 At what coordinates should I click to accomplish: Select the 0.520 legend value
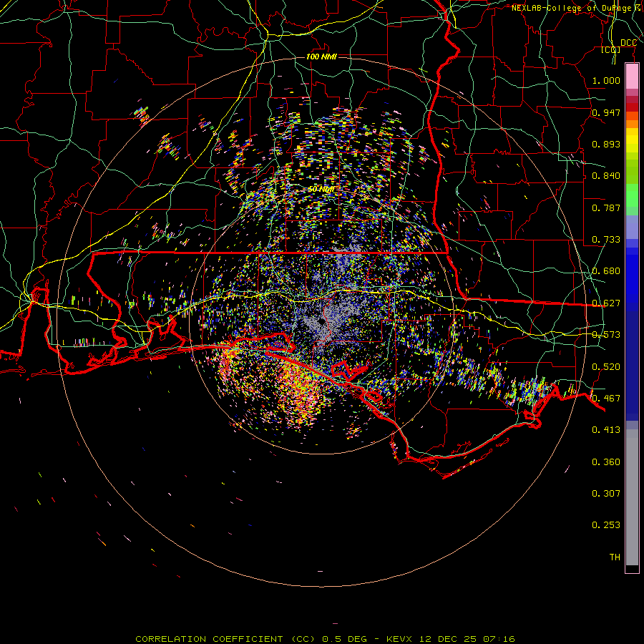pos(606,367)
